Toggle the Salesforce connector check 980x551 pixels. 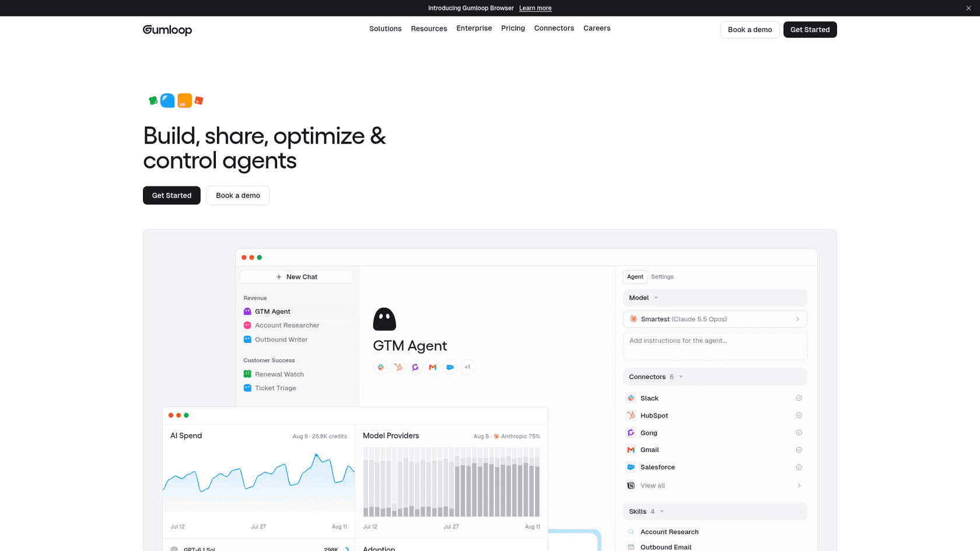tap(799, 467)
